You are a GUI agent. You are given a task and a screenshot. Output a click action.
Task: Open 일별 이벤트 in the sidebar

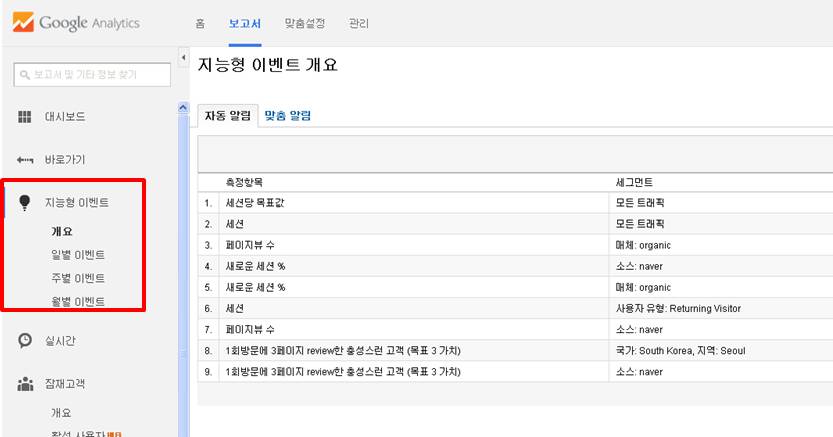pyautogui.click(x=78, y=255)
